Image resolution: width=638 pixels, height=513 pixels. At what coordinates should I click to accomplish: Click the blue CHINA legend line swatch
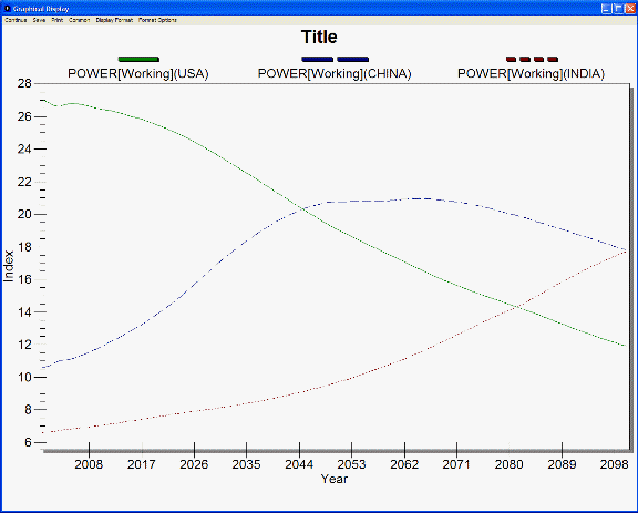pos(335,60)
